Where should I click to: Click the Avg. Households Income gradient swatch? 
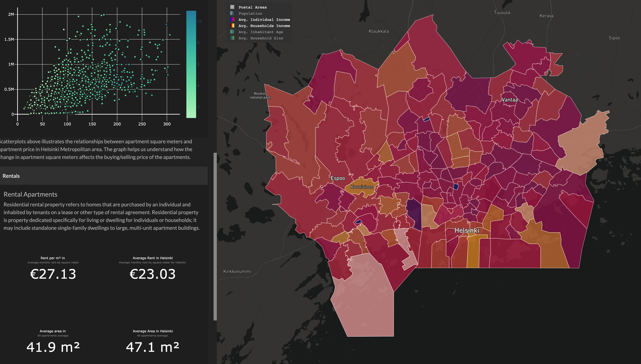[x=232, y=26]
